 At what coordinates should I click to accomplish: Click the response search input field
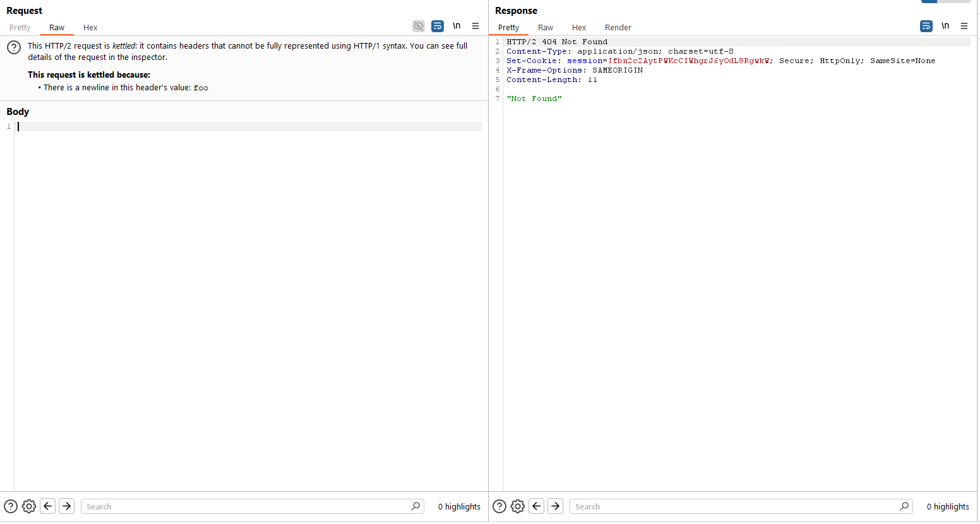click(732, 506)
